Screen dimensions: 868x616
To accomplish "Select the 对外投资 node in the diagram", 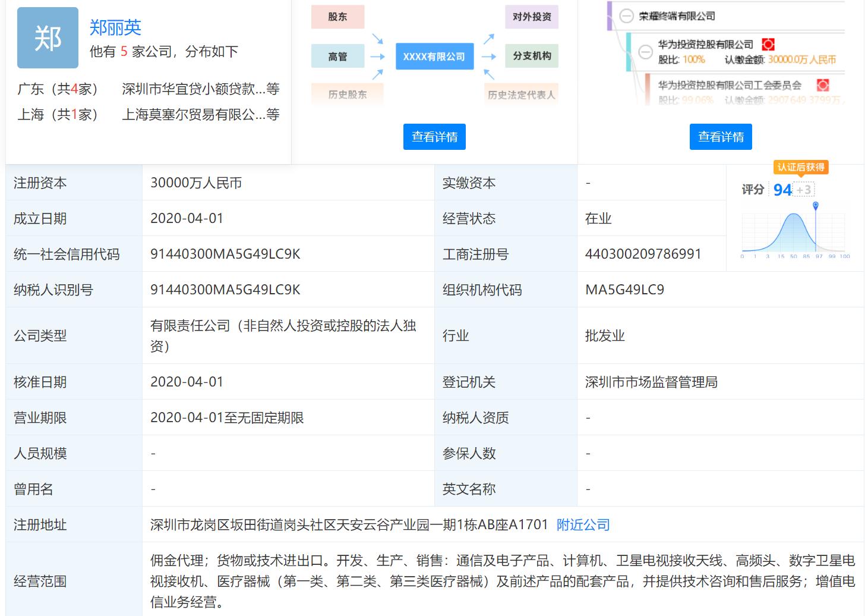I will point(532,17).
